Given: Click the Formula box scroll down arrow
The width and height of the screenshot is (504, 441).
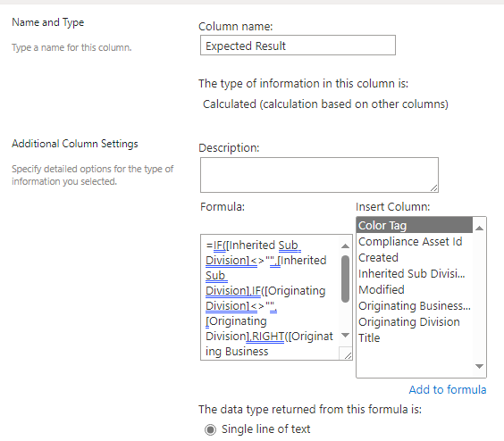Looking at the screenshot, I should coord(345,336).
